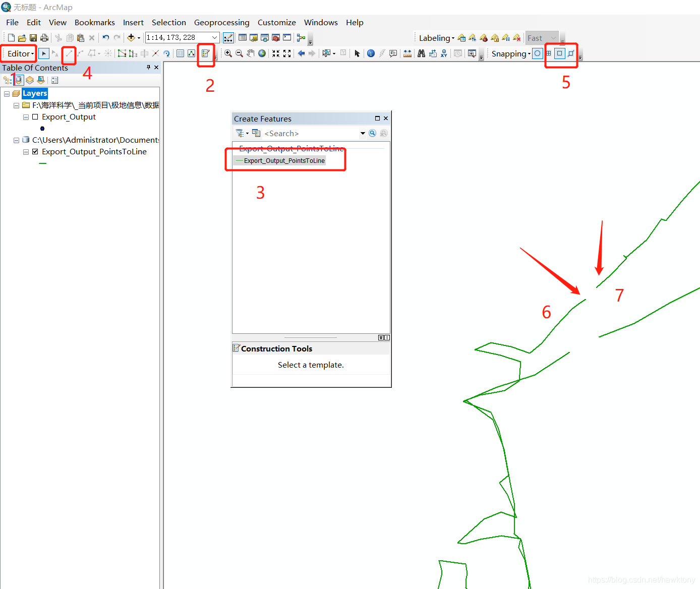700x589 pixels.
Task: Click the Go To XY tool
Action: pyautogui.click(x=444, y=53)
